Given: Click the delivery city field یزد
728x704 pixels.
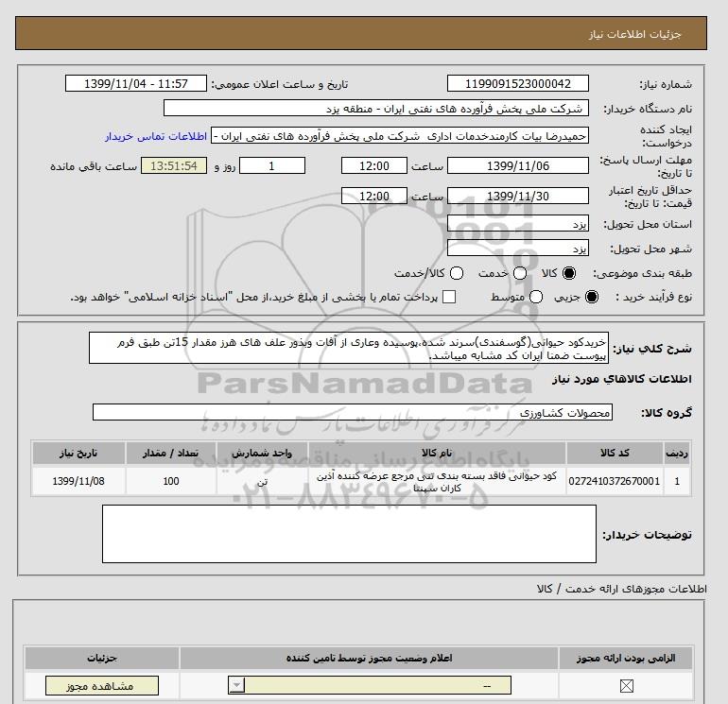Looking at the screenshot, I should click(518, 248).
